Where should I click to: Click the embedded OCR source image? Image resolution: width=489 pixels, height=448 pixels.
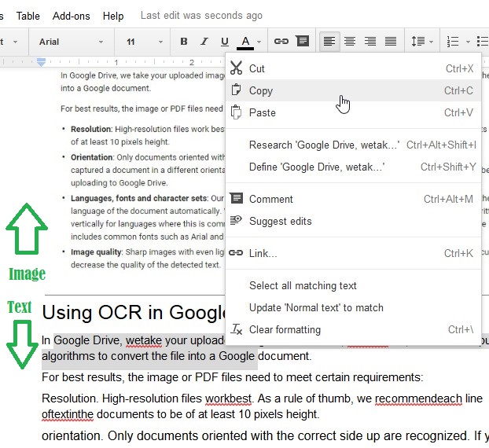142,170
